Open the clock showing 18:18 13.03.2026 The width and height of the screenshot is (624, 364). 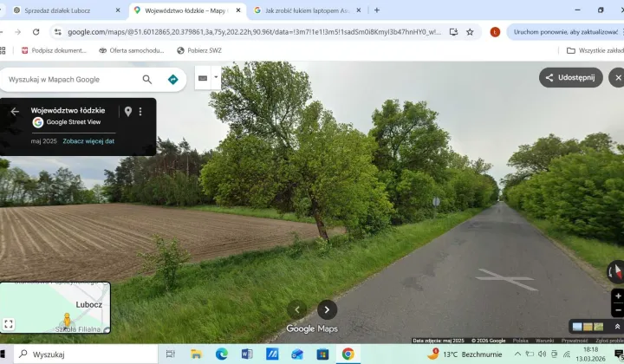pos(590,354)
